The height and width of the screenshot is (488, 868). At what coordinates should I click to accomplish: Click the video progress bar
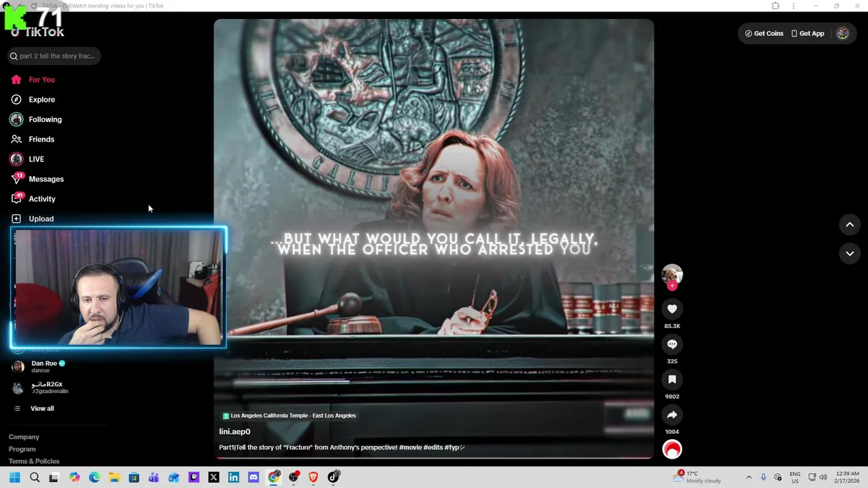pos(434,458)
